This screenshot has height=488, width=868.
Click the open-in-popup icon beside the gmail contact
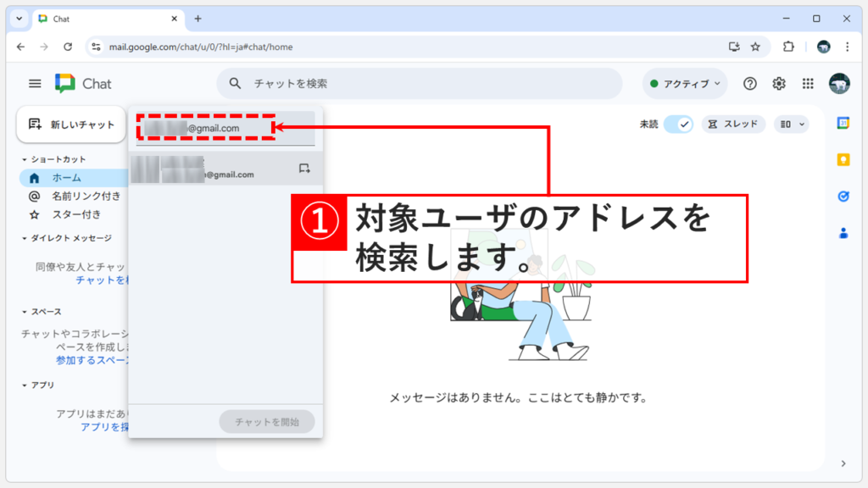[x=304, y=168]
